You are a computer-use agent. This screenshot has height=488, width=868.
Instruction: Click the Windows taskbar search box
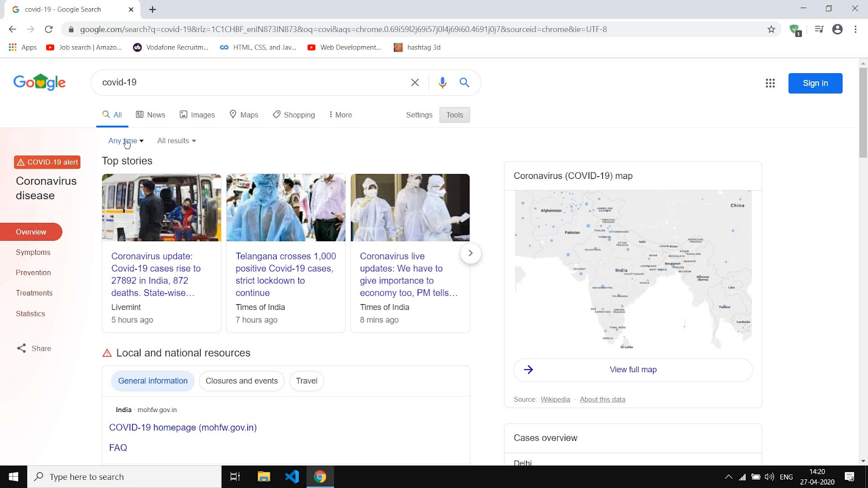124,477
